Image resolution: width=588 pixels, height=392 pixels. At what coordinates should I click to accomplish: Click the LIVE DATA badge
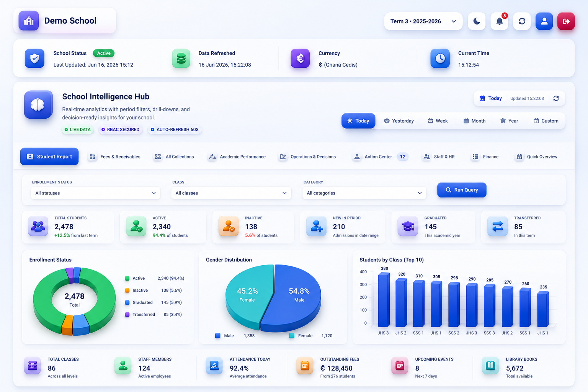78,130
